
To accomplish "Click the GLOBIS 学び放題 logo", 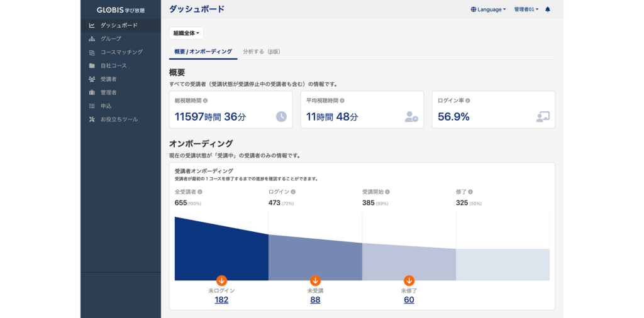I will pyautogui.click(x=121, y=10).
